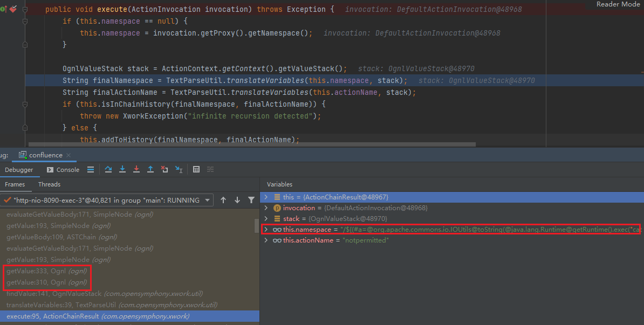644x325 pixels.
Task: Open the thread selector dropdown
Action: pyautogui.click(x=208, y=200)
